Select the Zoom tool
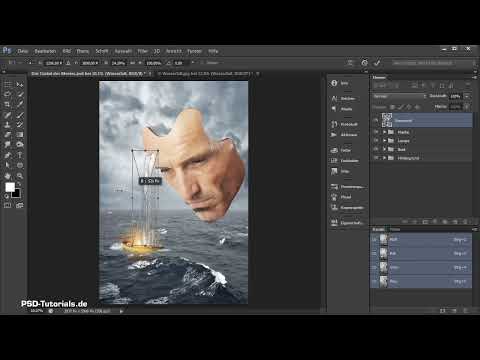480x360 pixels. pos(20,176)
